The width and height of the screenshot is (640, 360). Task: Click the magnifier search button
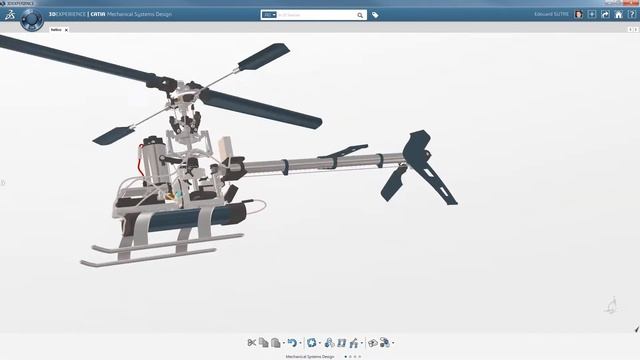click(360, 15)
